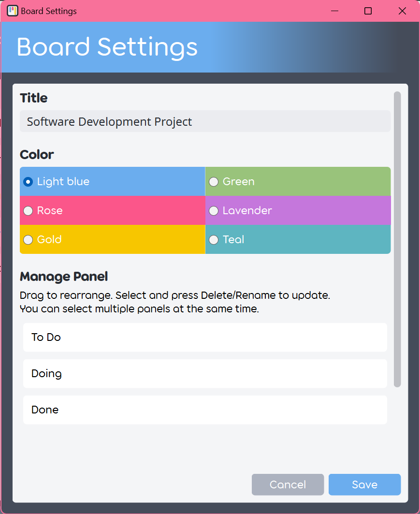Click the Teal color swatch area

click(298, 239)
